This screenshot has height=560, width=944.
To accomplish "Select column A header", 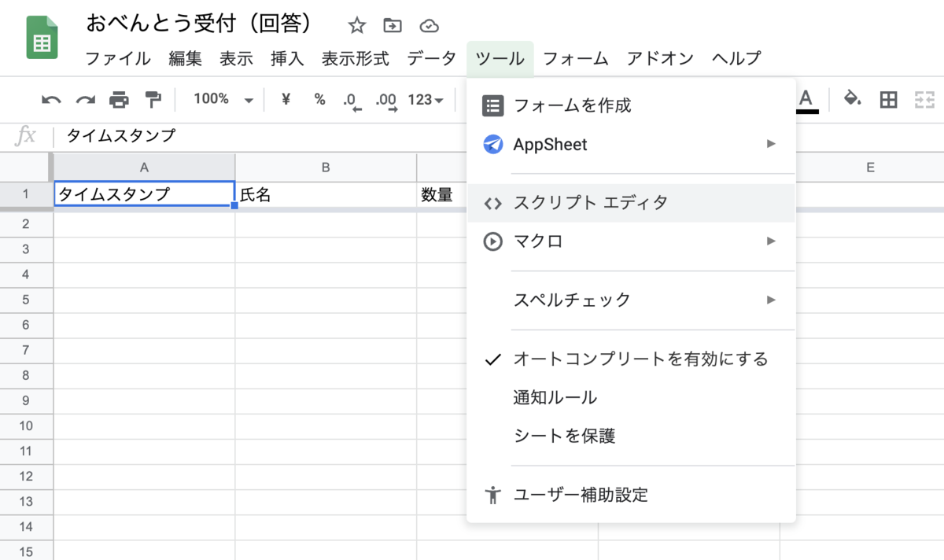I will 144,167.
